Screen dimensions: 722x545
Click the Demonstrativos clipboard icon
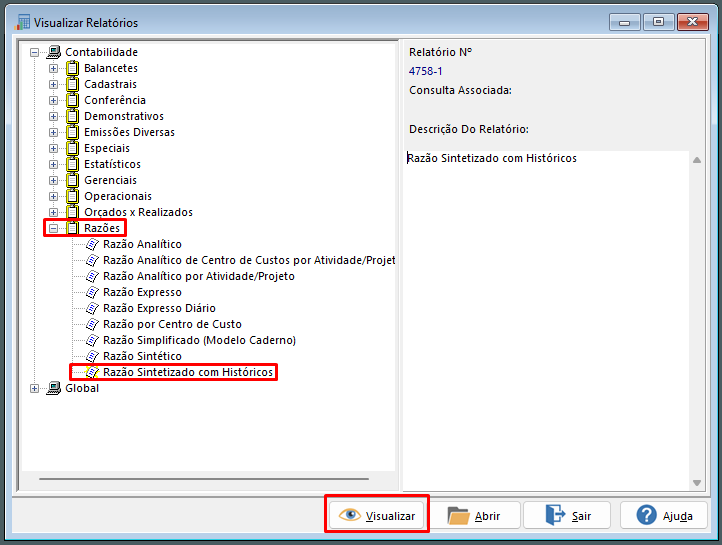click(x=72, y=116)
